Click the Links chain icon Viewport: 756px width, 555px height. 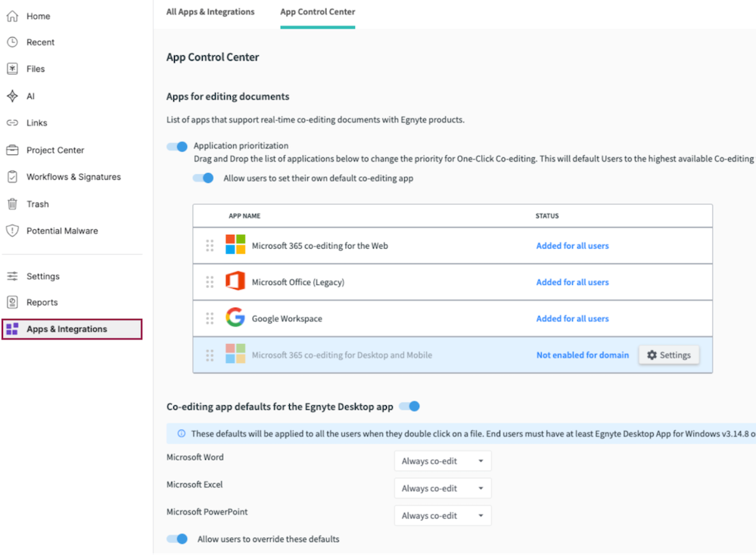(13, 122)
